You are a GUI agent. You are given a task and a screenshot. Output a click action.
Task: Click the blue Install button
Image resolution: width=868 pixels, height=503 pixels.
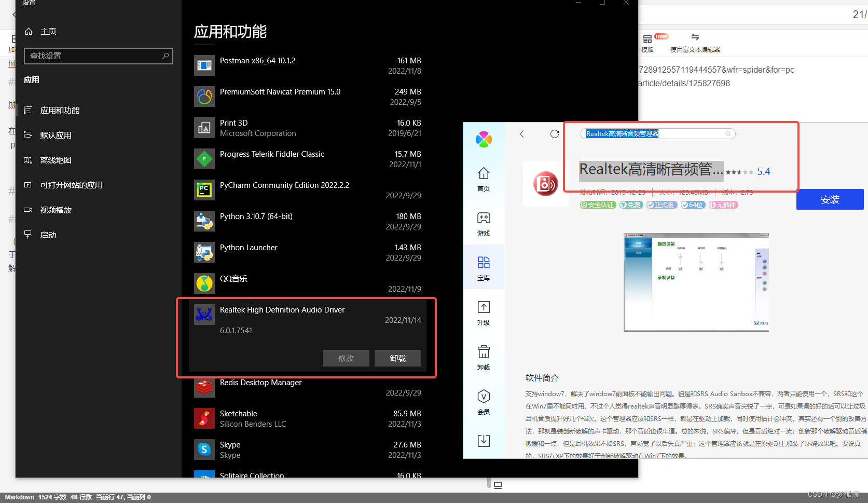point(830,199)
